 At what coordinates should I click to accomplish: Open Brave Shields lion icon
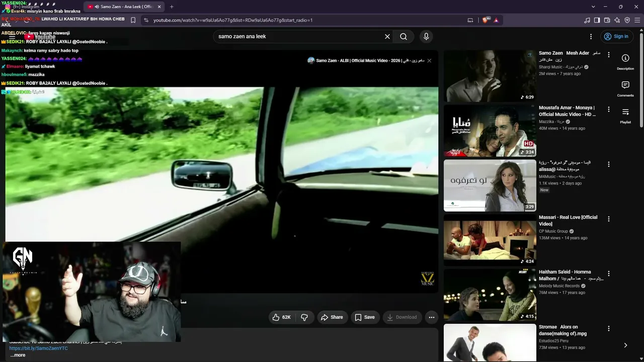click(486, 20)
